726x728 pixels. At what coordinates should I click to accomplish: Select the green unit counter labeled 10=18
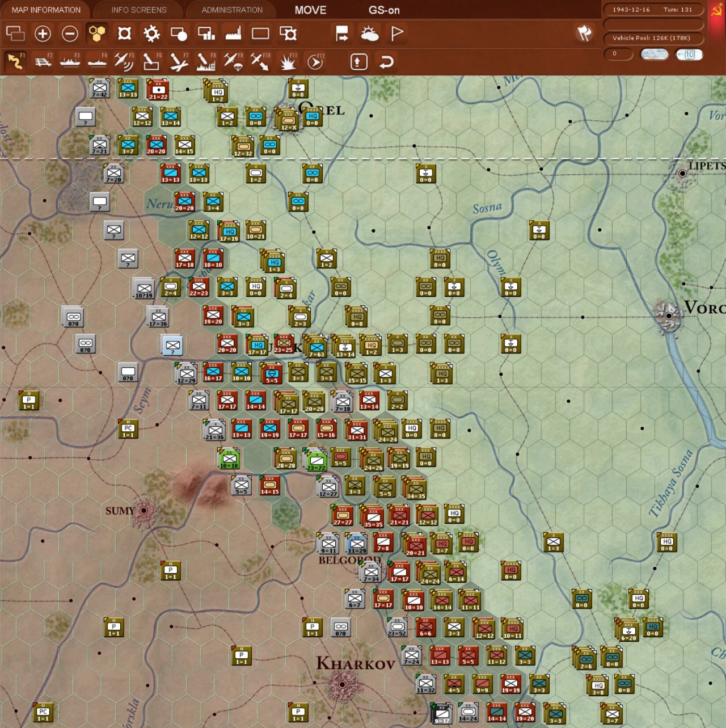(229, 458)
